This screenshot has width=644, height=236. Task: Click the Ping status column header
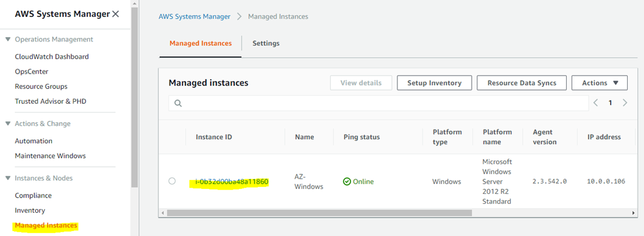(362, 137)
